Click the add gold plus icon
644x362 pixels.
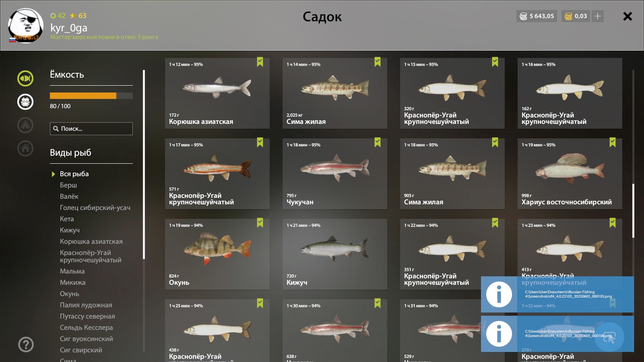[x=598, y=16]
